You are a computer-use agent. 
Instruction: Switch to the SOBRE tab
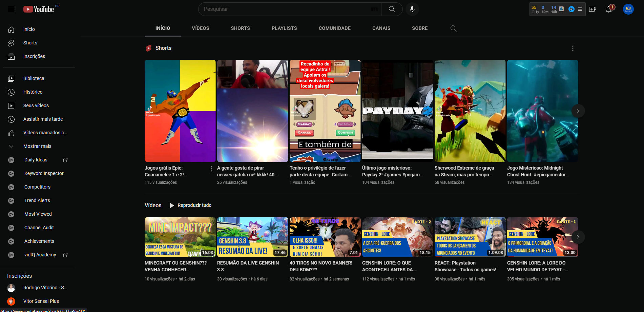tap(420, 28)
